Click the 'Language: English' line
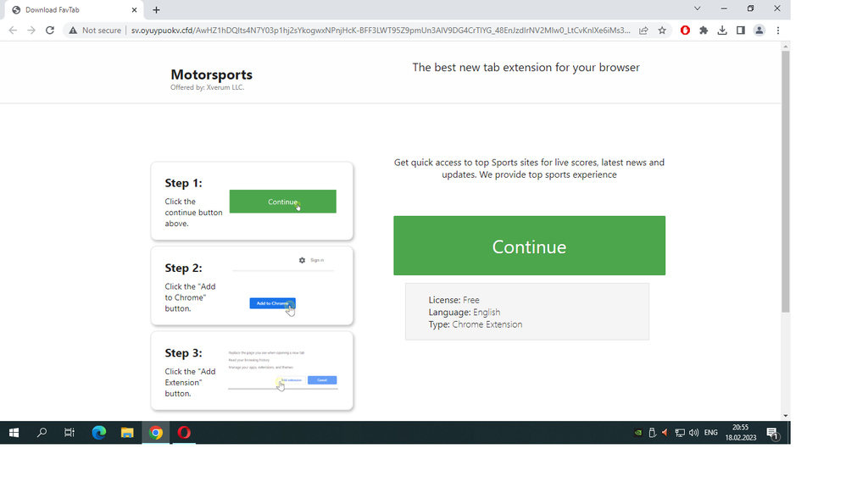This screenshot has width=868, height=487. coord(465,313)
